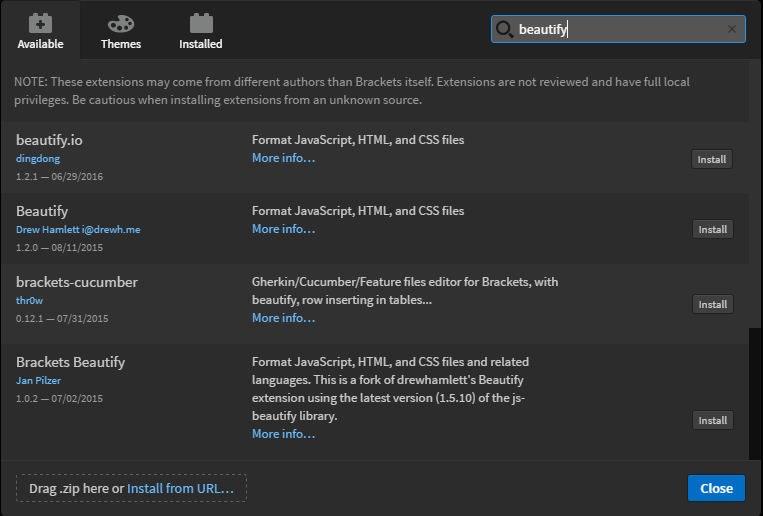763x516 pixels.
Task: Click the Drew Hamlett author link
Action: 78,229
